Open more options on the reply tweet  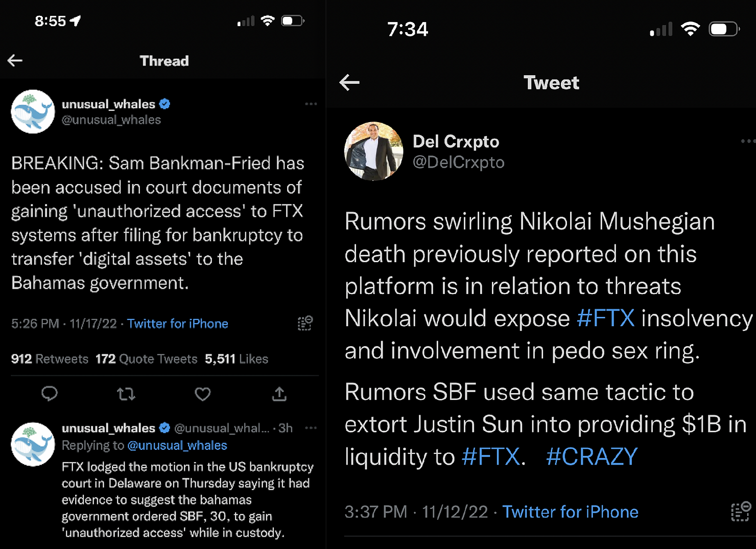311,428
